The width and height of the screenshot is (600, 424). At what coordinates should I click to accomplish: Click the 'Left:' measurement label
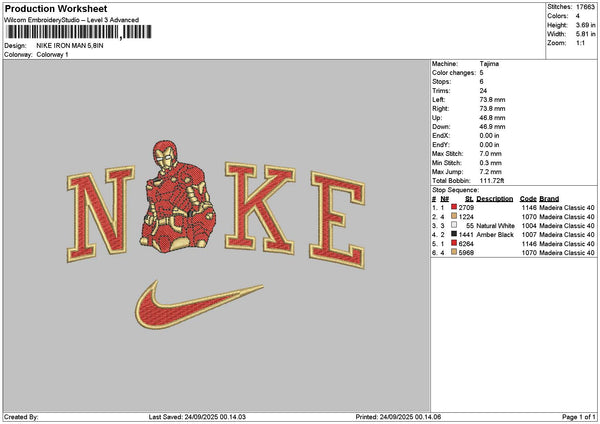pyautogui.click(x=438, y=99)
